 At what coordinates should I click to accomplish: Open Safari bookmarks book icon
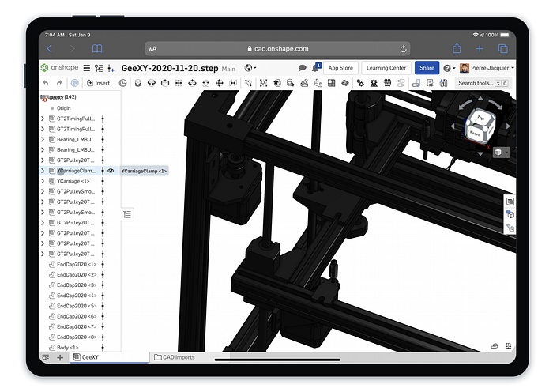97,49
